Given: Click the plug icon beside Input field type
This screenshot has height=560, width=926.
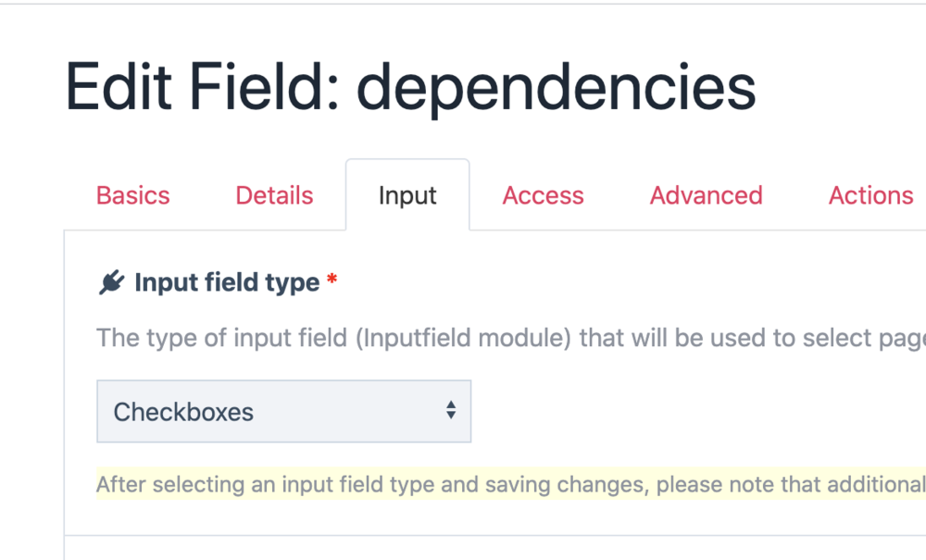Looking at the screenshot, I should (111, 282).
